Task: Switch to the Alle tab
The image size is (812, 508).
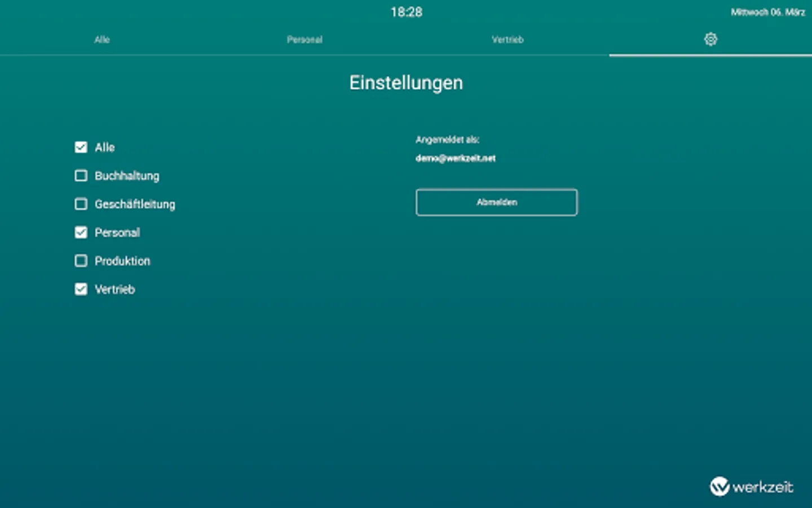Action: coord(102,40)
